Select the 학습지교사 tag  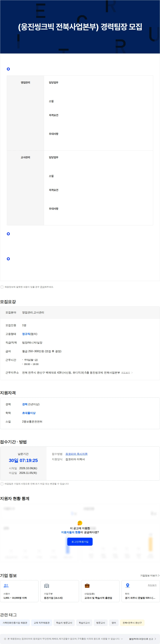[84, 623]
